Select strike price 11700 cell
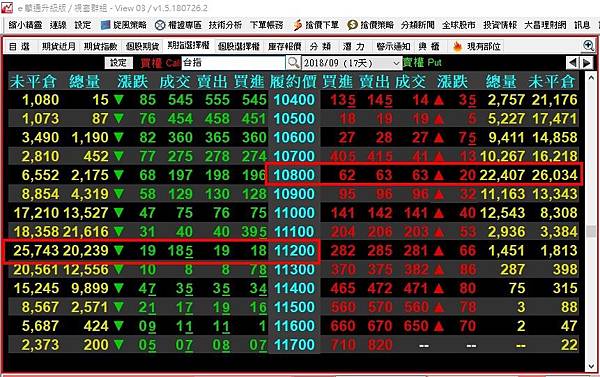600x377 pixels. (x=294, y=344)
